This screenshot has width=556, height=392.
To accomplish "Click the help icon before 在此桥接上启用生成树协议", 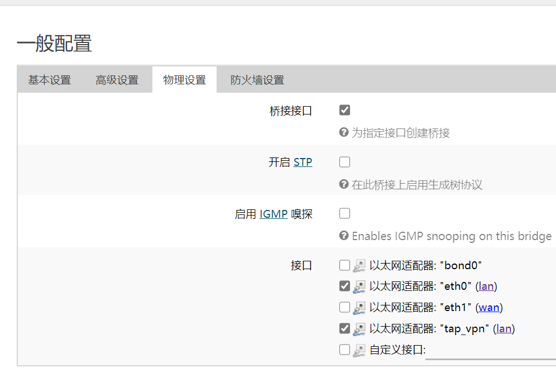I will point(344,184).
